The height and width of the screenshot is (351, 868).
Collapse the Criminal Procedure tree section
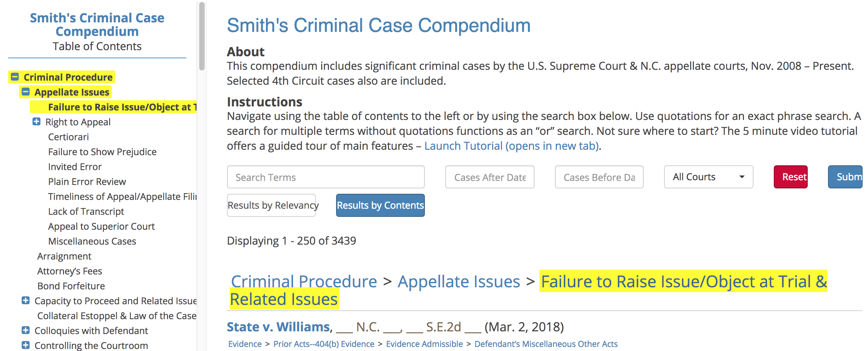pyautogui.click(x=15, y=77)
